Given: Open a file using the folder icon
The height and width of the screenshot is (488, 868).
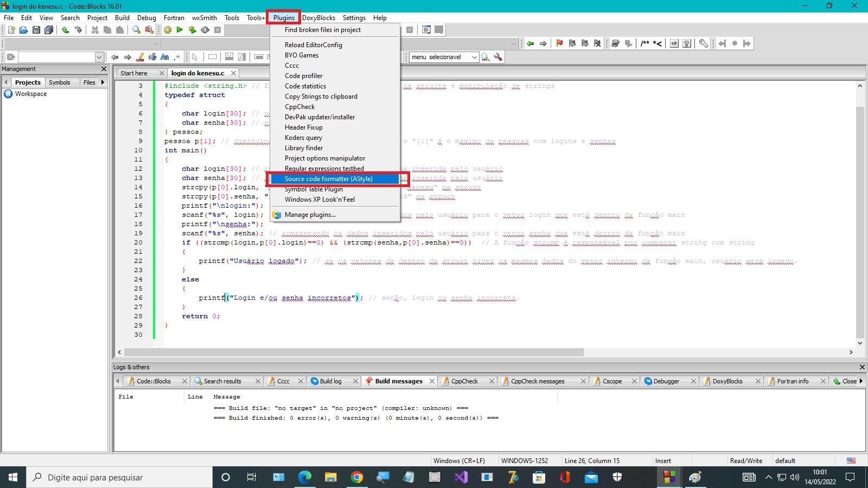Looking at the screenshot, I should [x=23, y=30].
